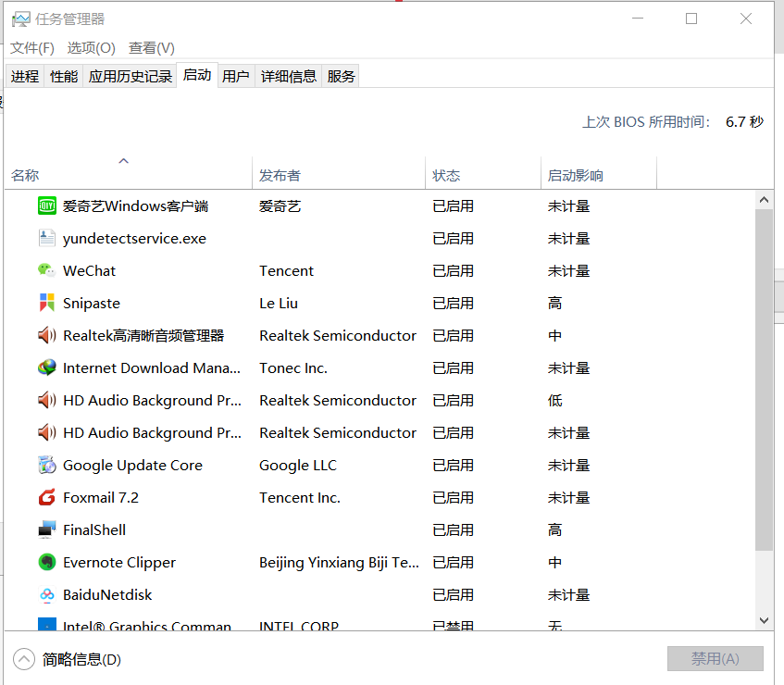Click the Tencent Inc. publisher cell
Image resolution: width=784 pixels, height=685 pixels.
coord(300,497)
